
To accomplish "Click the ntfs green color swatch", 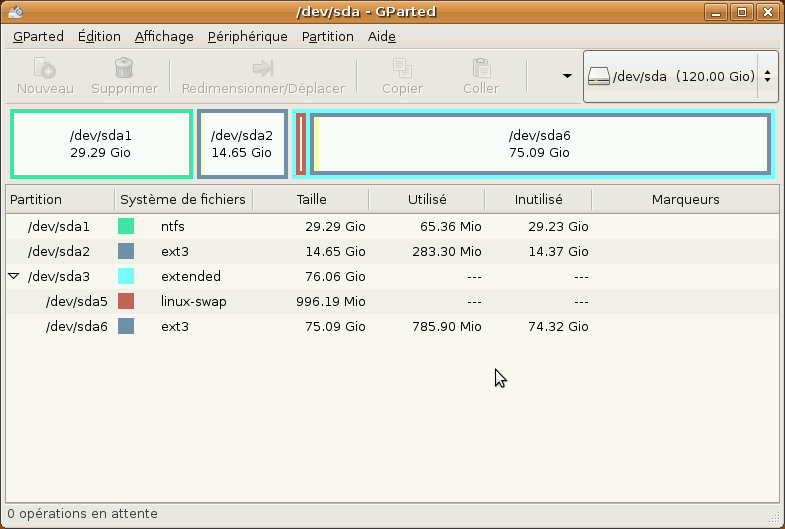I will 126,226.
